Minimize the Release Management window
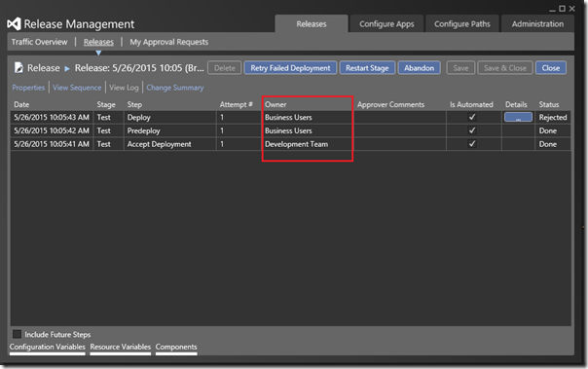Image resolution: width=588 pixels, height=369 pixels. (x=552, y=10)
